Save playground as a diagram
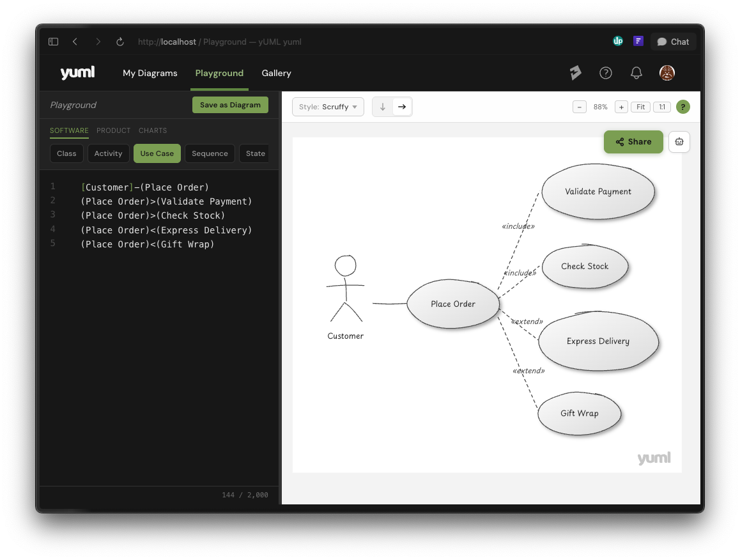This screenshot has width=740, height=560. (x=230, y=105)
